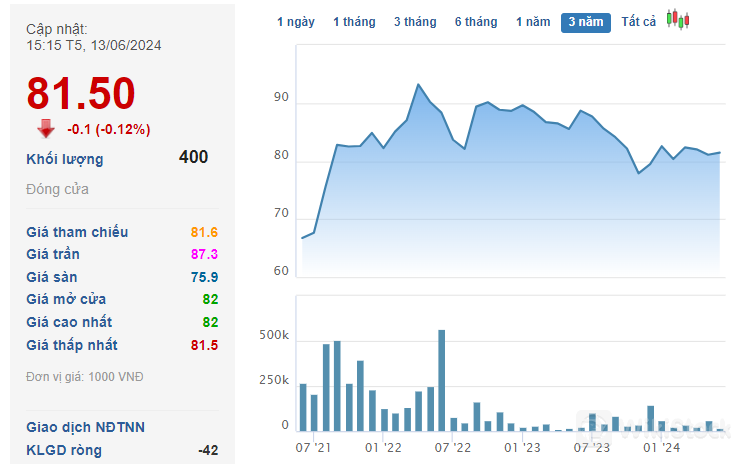The height and width of the screenshot is (464, 741).
Task: Click the Giá tham chiếu label
Action: (77, 232)
